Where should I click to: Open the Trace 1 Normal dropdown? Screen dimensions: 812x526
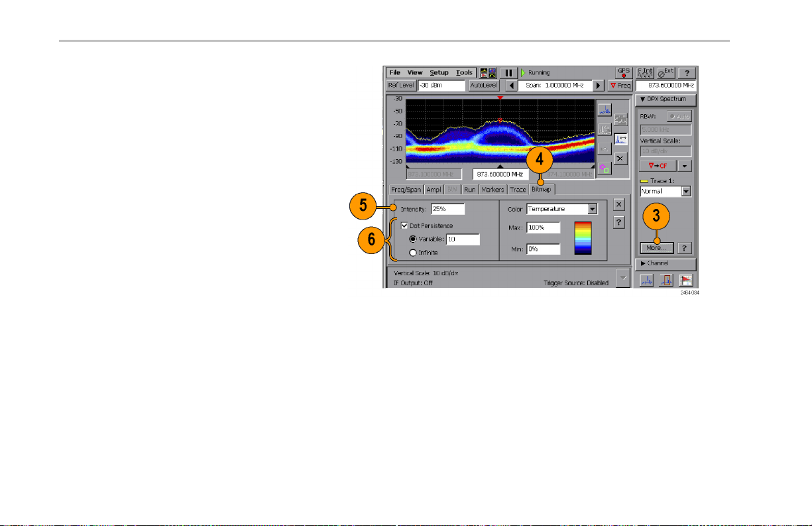666,191
